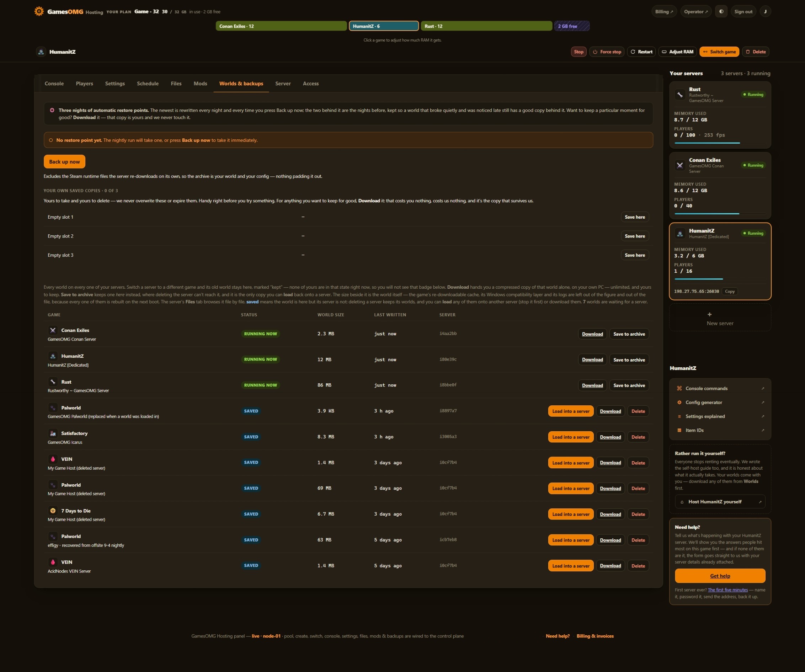Click the VEIN icon in AcidNodes VEIN Server row
This screenshot has width=805, height=672.
coord(53,562)
